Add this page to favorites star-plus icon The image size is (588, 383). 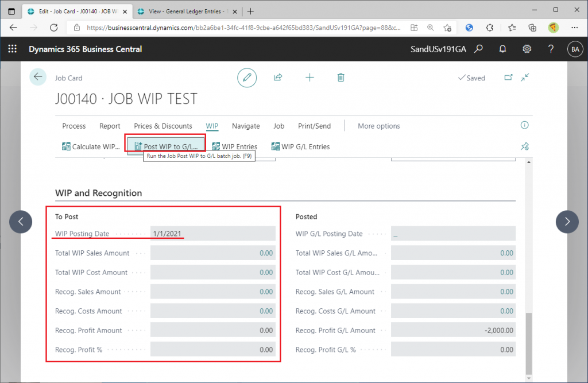pyautogui.click(x=447, y=28)
